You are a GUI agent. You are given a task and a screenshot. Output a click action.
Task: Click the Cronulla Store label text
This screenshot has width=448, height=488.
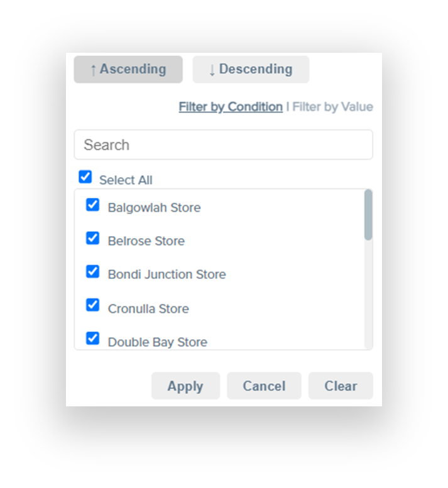(148, 309)
